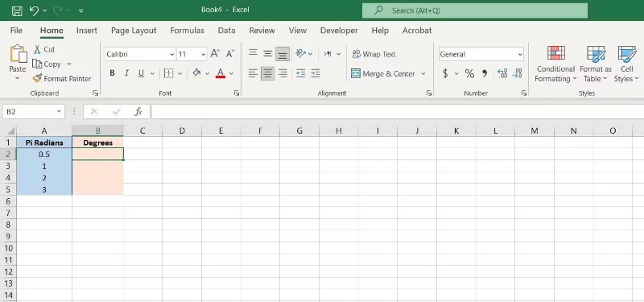Image resolution: width=644 pixels, height=302 pixels.
Task: Open the Font Color dropdown arrow
Action: [x=231, y=74]
